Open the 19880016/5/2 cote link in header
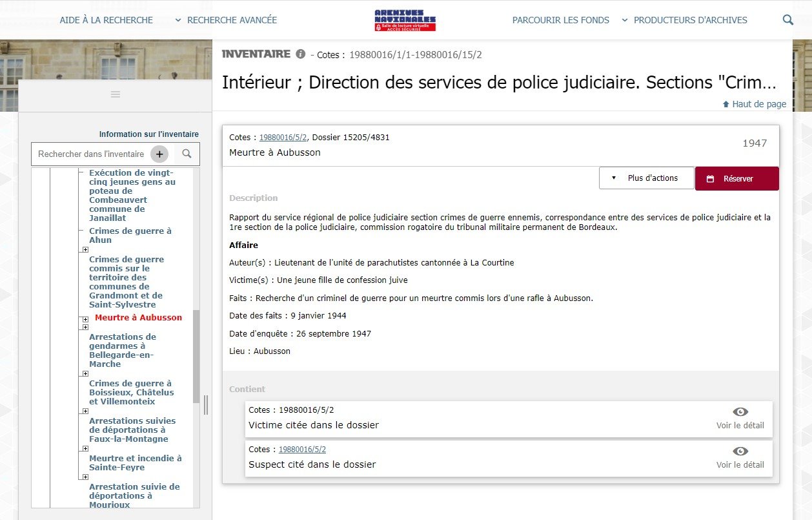 (283, 138)
